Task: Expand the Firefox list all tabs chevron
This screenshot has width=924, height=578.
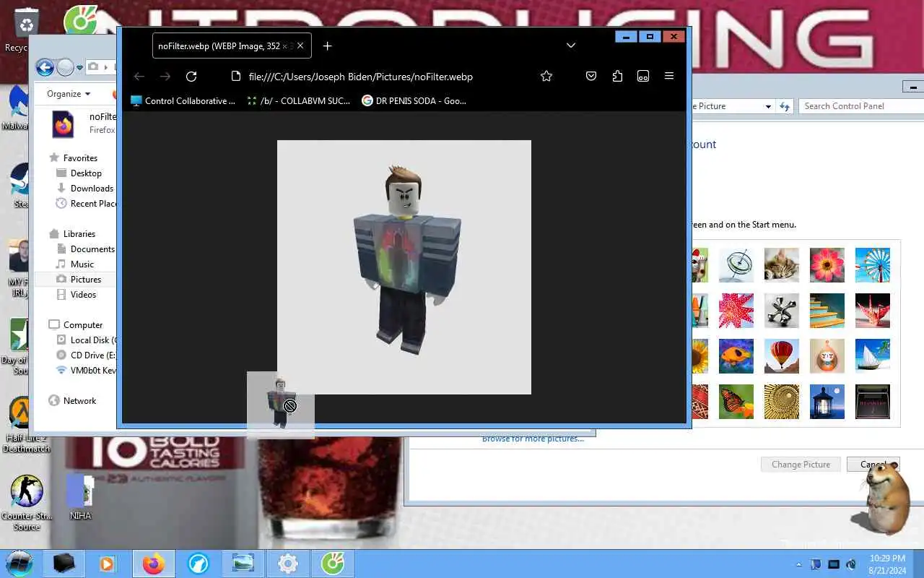Action: pyautogui.click(x=571, y=46)
